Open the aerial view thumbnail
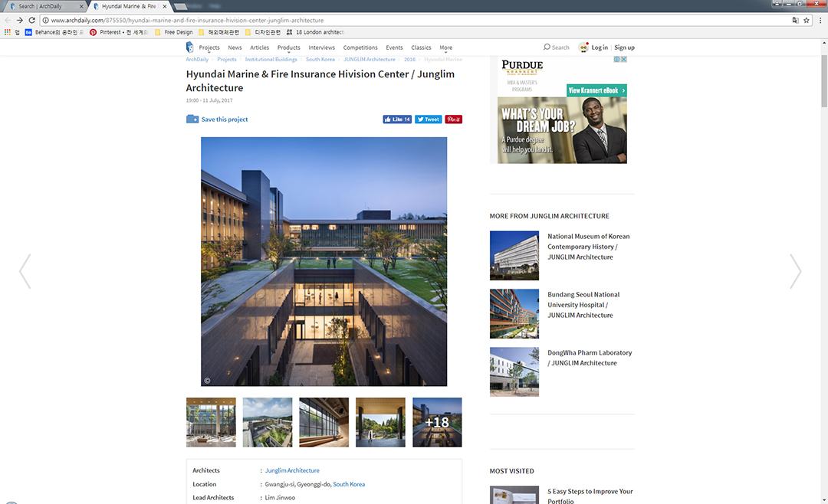 (268, 422)
